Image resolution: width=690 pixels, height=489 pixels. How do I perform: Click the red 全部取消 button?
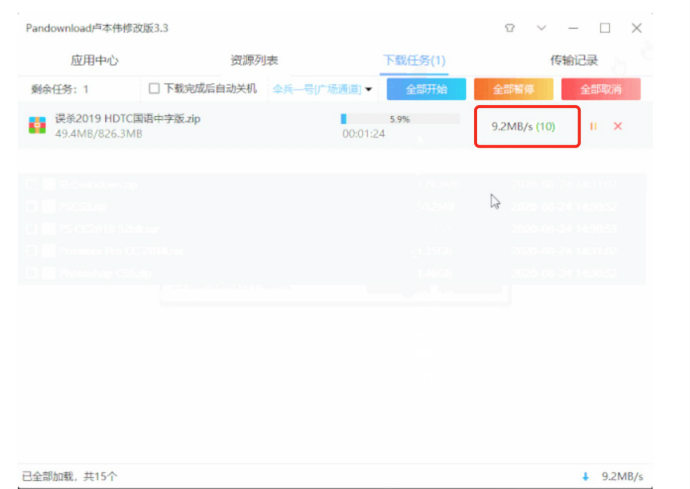[x=600, y=90]
